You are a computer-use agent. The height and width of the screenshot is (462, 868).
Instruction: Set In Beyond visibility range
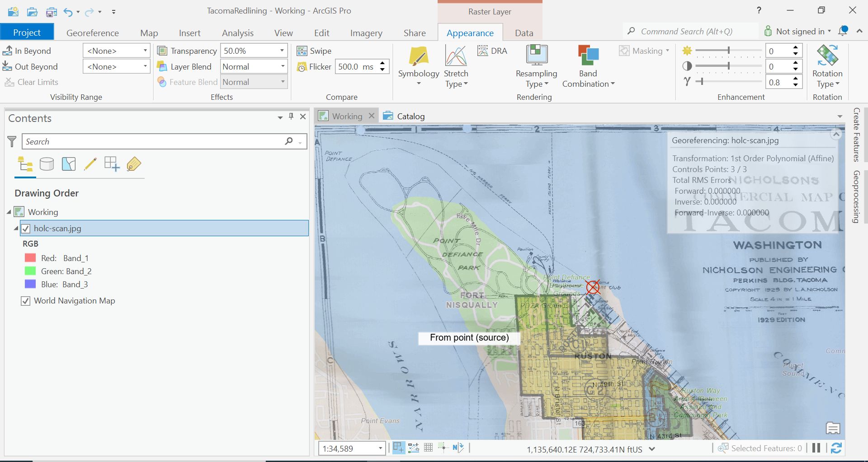pos(27,51)
